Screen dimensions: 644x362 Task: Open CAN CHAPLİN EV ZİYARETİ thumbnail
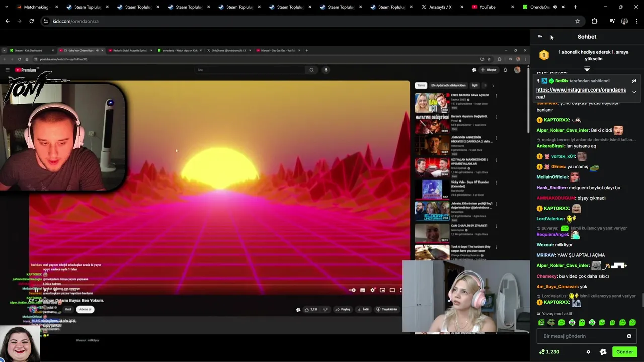pos(432,233)
